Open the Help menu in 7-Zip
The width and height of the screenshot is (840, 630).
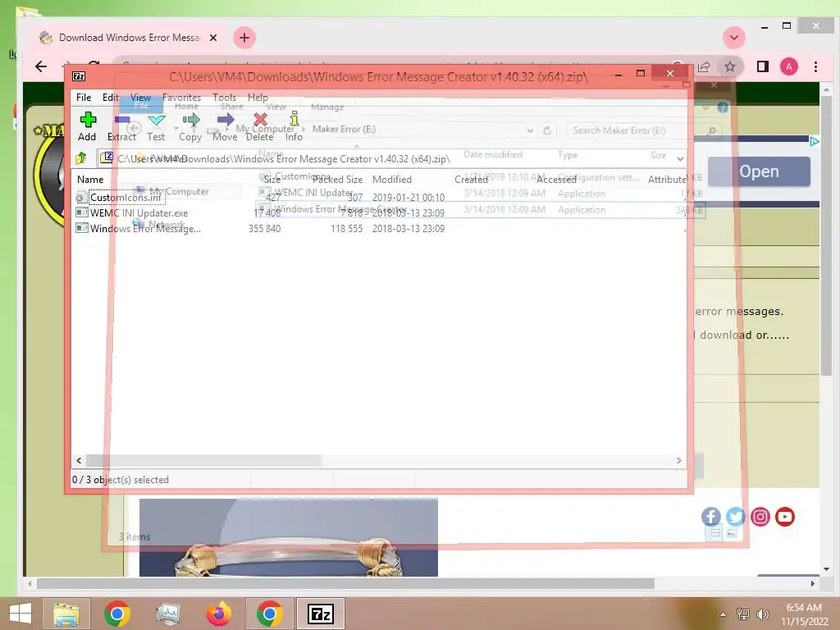click(x=258, y=98)
